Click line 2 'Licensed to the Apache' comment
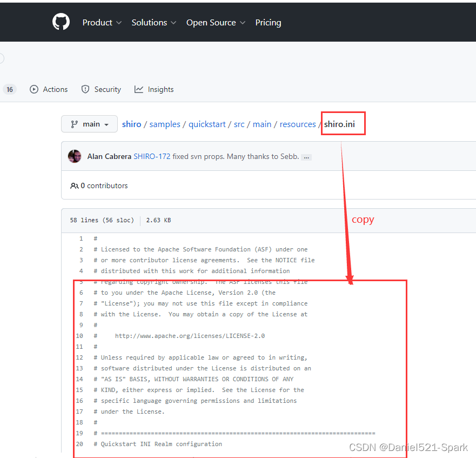The width and height of the screenshot is (476, 458). 200,249
